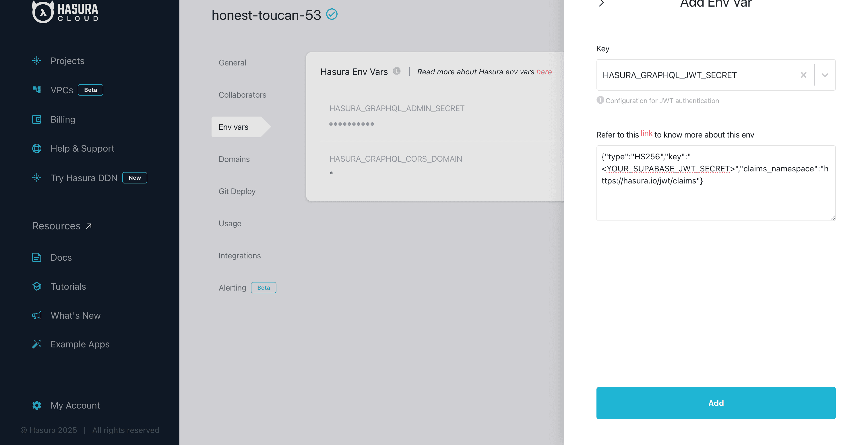Click the Hasura Cloud logo
Viewport: 868px width, 445px height.
coord(65,12)
